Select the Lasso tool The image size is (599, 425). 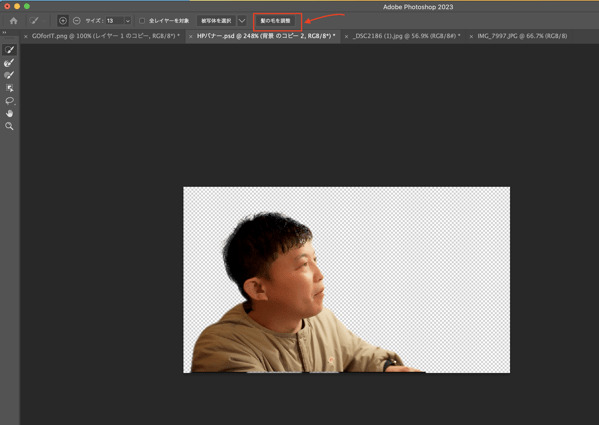point(9,101)
